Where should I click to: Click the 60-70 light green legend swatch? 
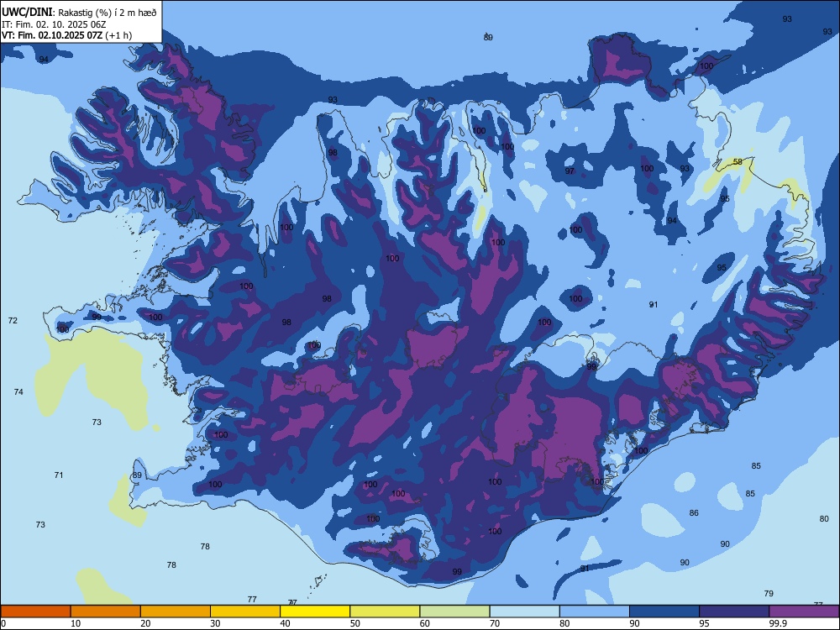click(454, 612)
